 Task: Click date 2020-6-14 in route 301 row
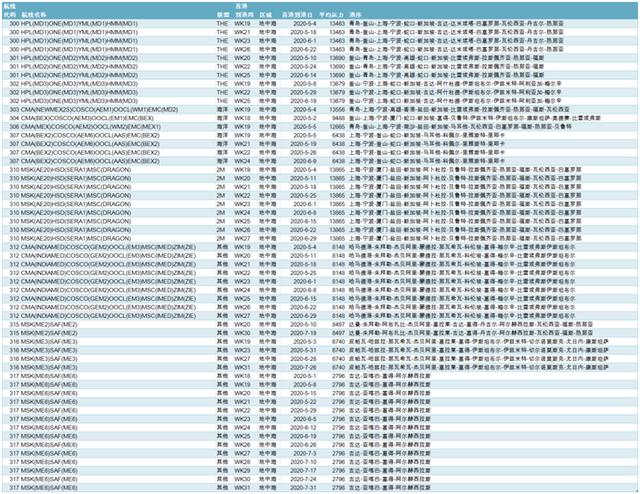click(x=303, y=75)
